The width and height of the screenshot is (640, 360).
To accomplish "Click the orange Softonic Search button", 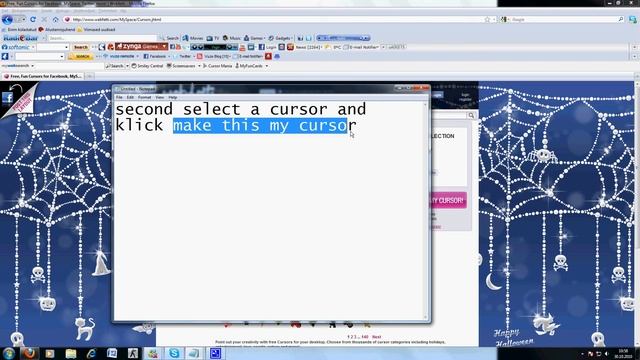I will pyautogui.click(x=81, y=47).
